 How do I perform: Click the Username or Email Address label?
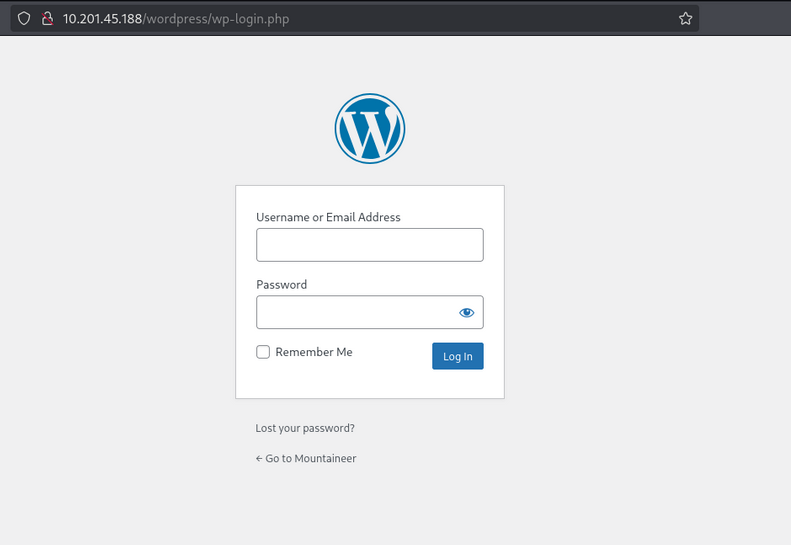328,217
